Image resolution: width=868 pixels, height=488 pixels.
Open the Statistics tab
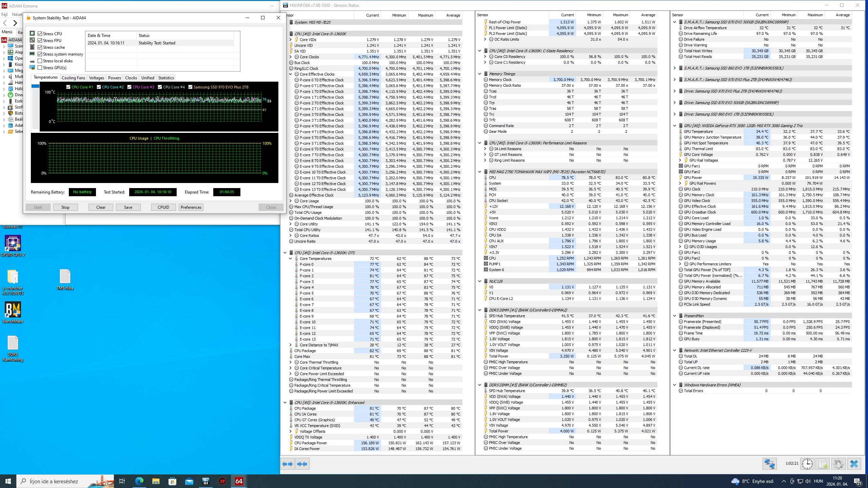click(x=166, y=78)
